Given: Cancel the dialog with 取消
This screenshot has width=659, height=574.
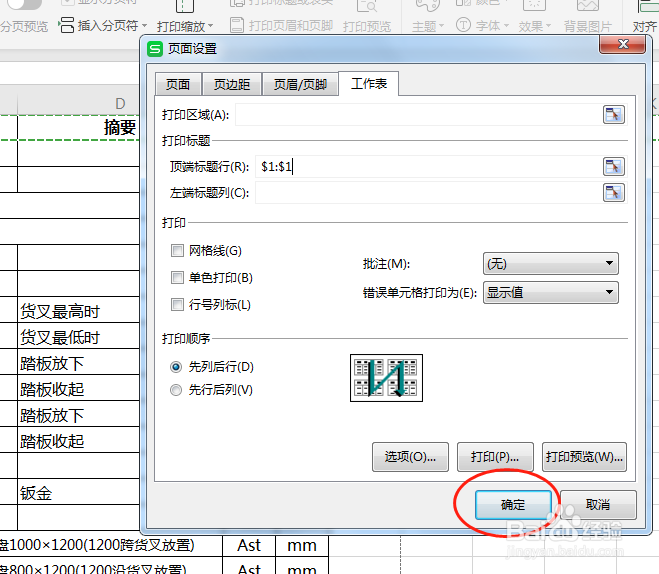Looking at the screenshot, I should 598,505.
